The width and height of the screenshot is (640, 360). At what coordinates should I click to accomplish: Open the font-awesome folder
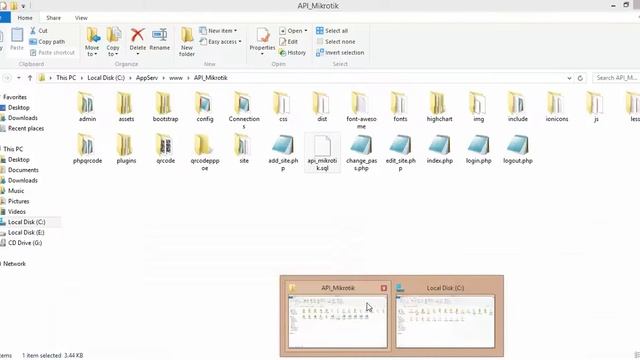(361, 110)
